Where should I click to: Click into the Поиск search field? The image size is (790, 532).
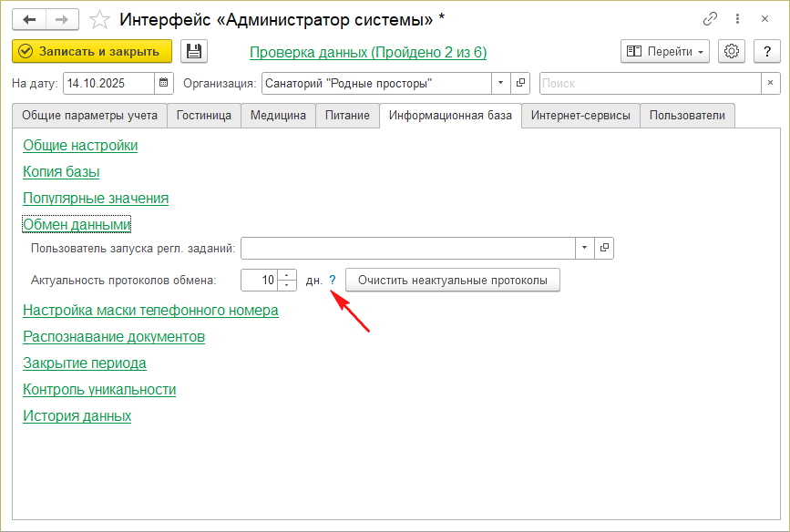(x=649, y=84)
